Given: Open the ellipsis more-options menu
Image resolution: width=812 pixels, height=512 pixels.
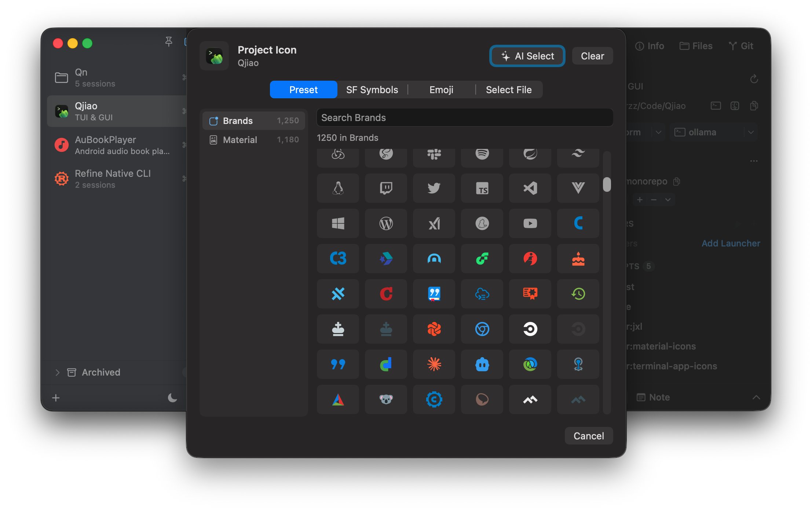Looking at the screenshot, I should tap(754, 161).
